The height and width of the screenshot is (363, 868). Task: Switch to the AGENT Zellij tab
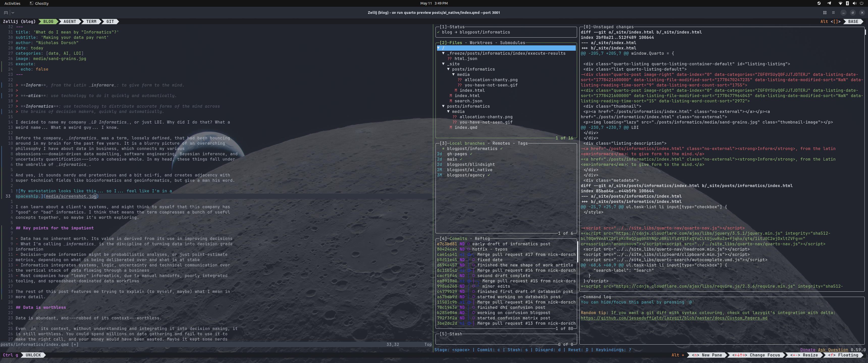70,21
